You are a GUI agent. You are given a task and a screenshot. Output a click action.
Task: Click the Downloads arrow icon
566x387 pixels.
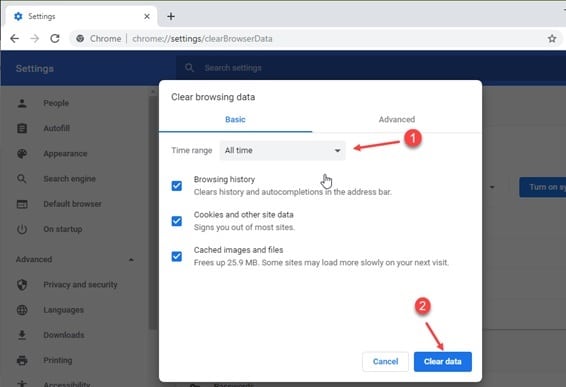(x=22, y=335)
